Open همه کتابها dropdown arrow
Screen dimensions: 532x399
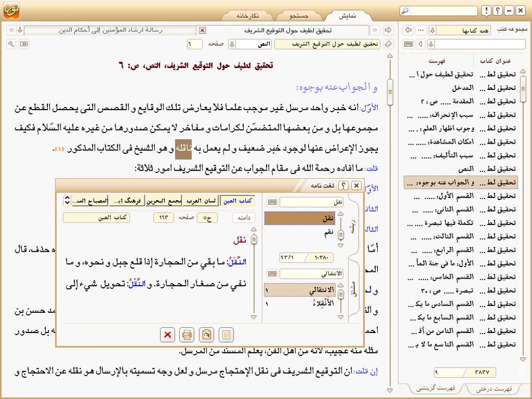pyautogui.click(x=433, y=30)
